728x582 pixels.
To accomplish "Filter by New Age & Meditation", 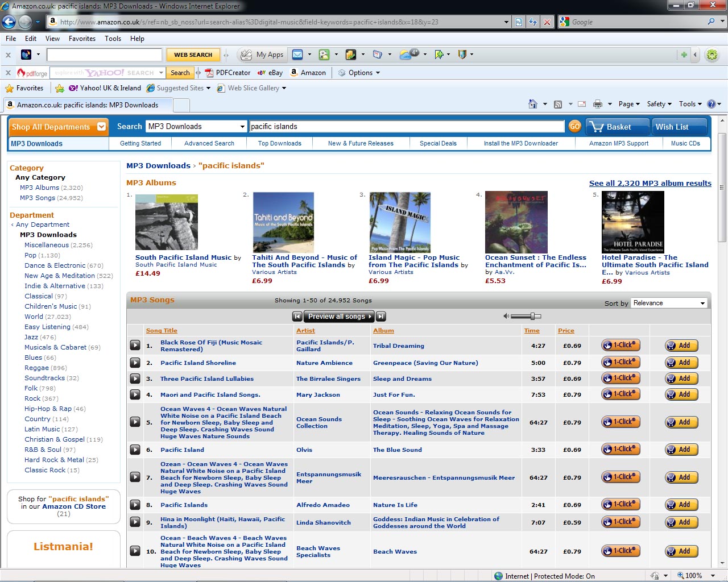I will point(60,276).
